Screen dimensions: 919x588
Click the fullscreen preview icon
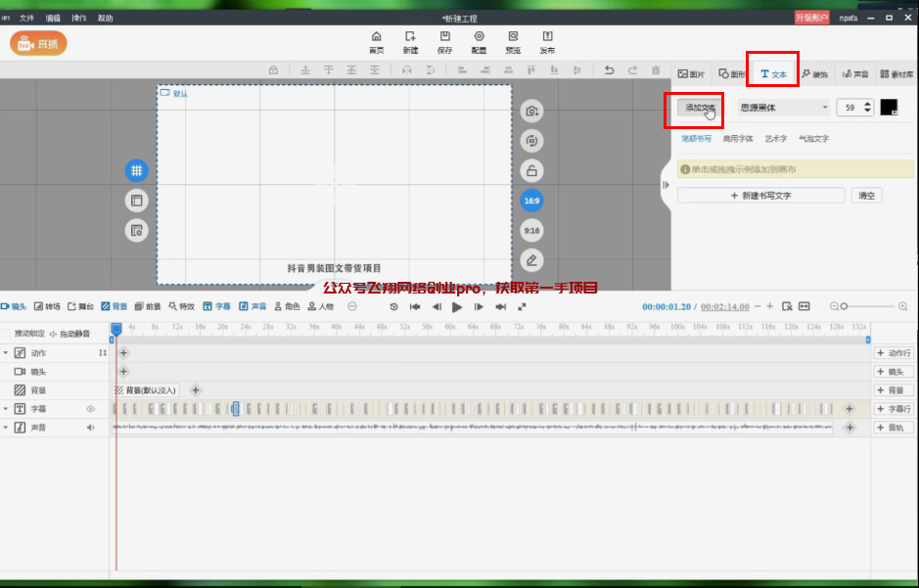pyautogui.click(x=522, y=306)
